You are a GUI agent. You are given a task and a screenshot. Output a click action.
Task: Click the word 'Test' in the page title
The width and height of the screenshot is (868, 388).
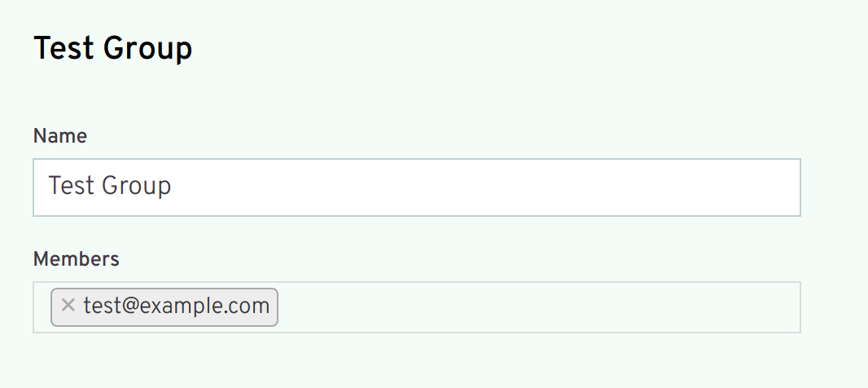tap(64, 49)
